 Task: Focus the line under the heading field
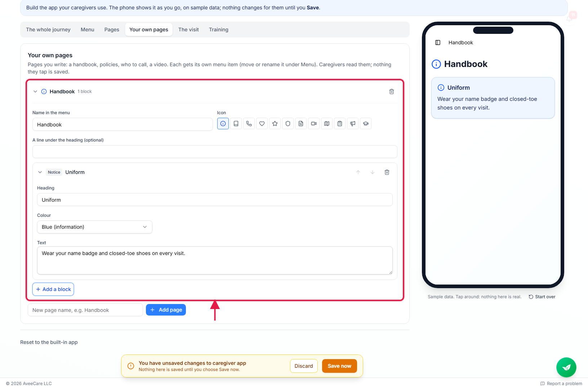(215, 152)
